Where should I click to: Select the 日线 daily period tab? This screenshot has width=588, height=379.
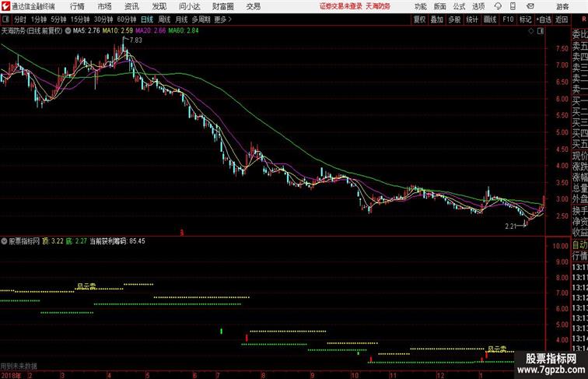tap(147, 19)
